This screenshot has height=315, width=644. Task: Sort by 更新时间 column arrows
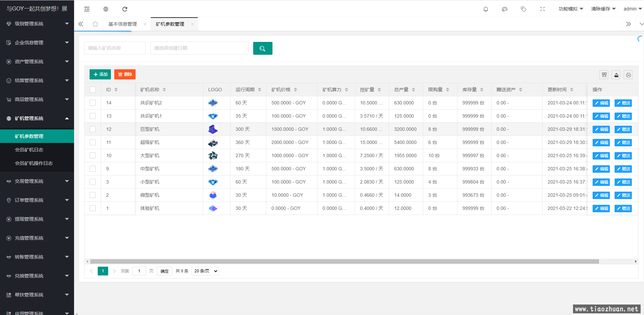point(572,90)
